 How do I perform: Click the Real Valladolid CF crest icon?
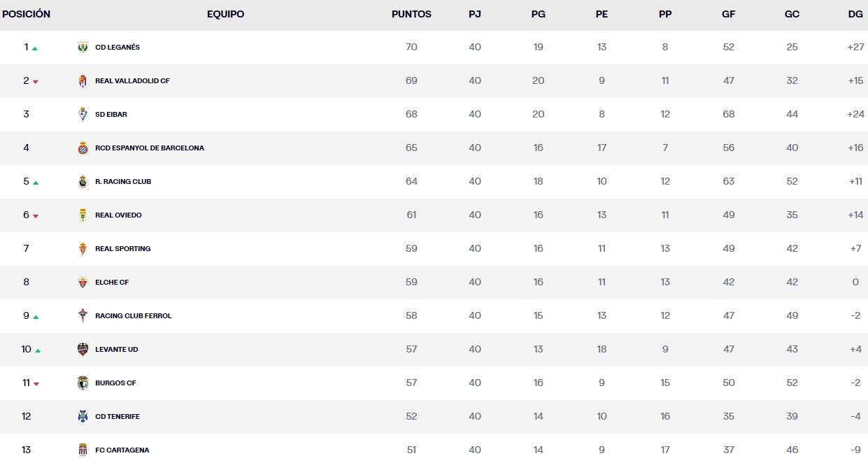(x=83, y=81)
